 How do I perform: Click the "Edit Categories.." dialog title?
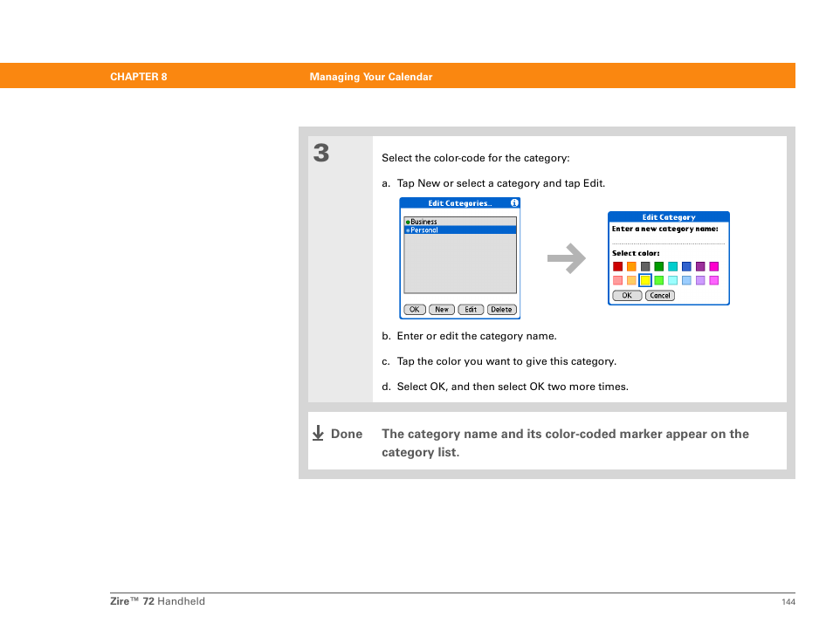460,203
